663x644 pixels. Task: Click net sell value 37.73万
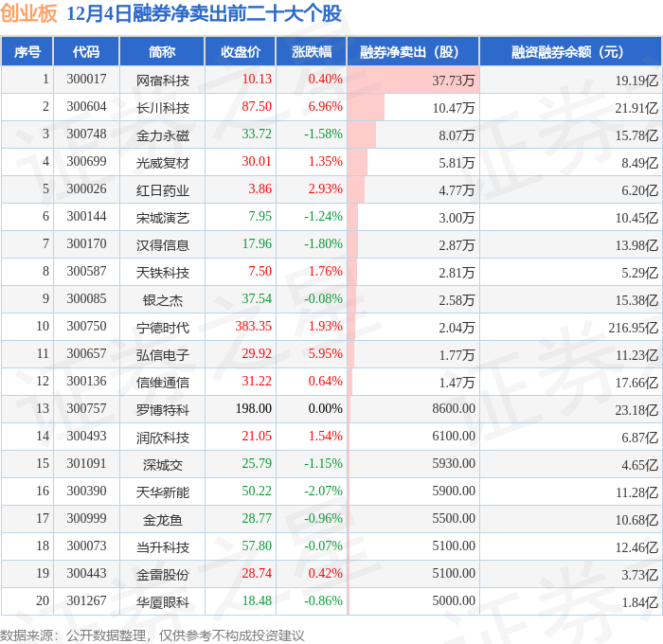[x=454, y=80]
